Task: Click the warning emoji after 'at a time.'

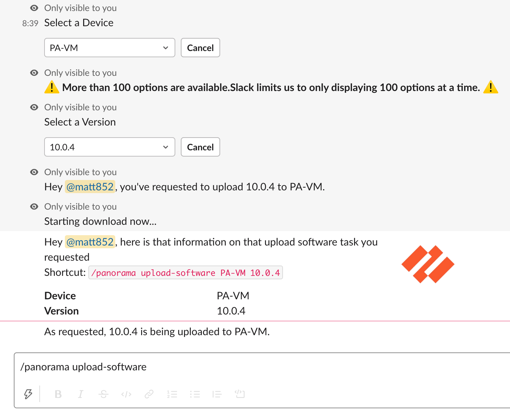Action: pyautogui.click(x=490, y=87)
